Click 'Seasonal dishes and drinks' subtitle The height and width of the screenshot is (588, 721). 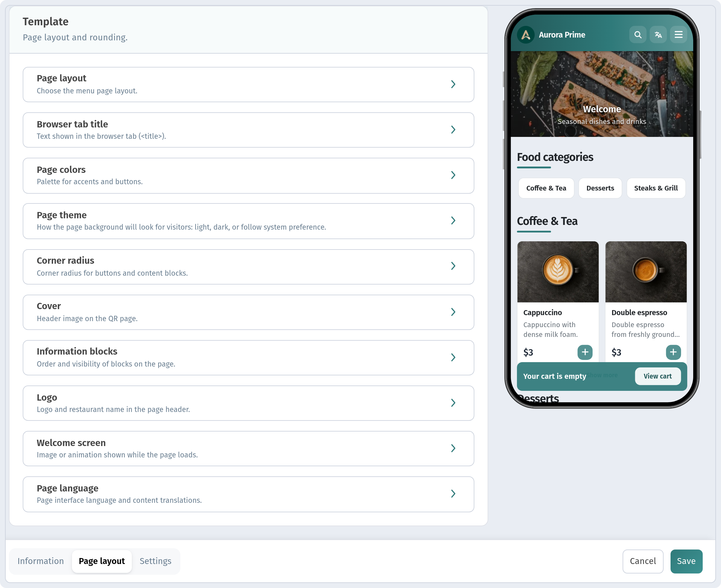pyautogui.click(x=602, y=121)
